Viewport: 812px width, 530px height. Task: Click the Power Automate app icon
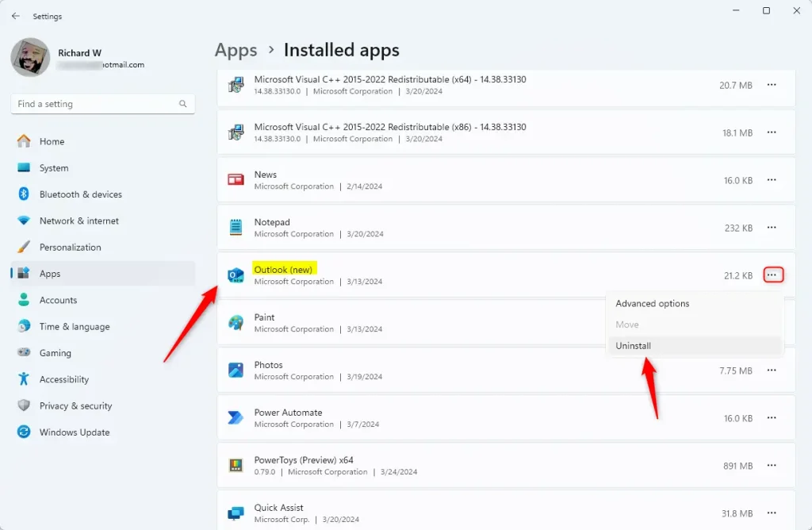(236, 417)
